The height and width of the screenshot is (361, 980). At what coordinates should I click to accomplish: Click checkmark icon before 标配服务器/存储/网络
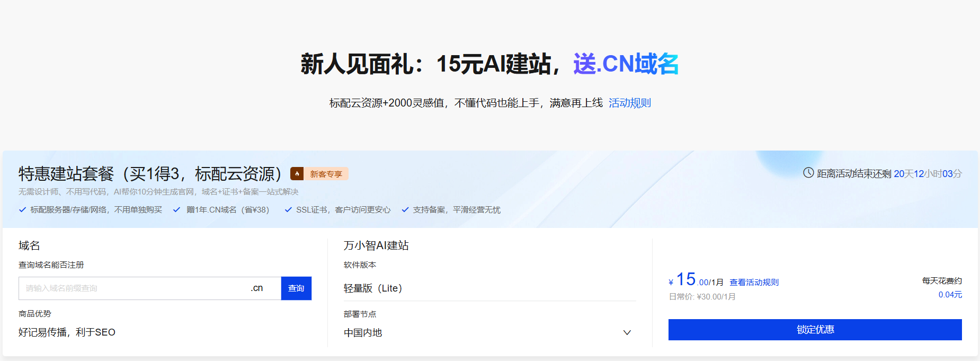coord(23,210)
